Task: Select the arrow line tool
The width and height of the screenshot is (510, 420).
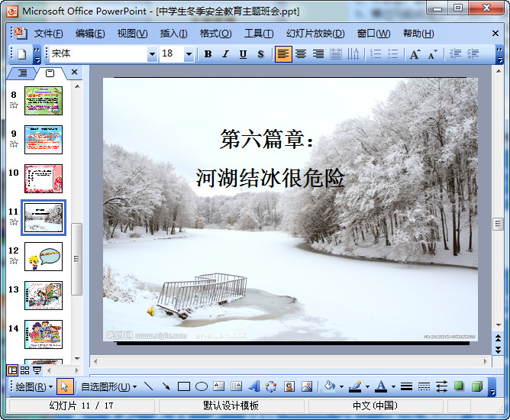Action: click(x=166, y=386)
